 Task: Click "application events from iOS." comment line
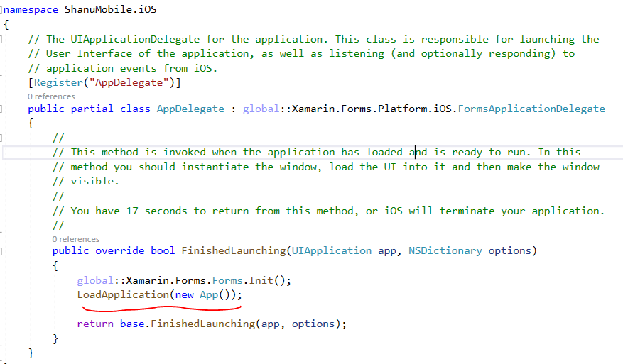(x=123, y=68)
